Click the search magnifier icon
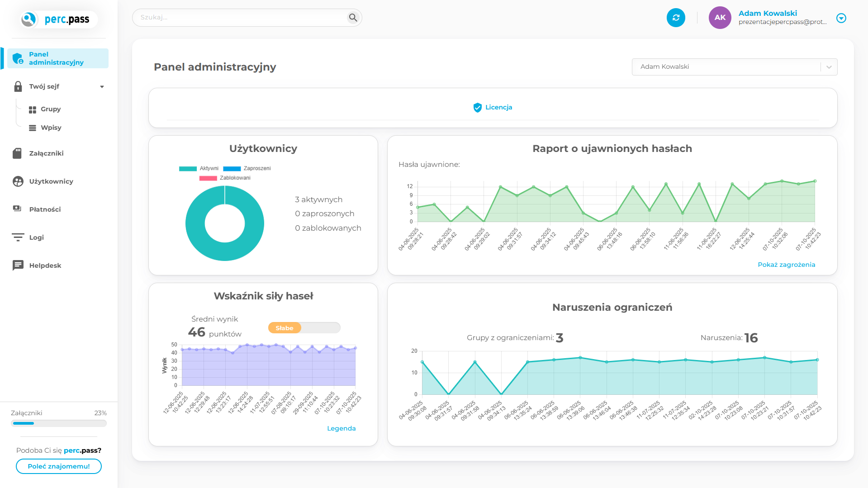The width and height of the screenshot is (868, 488). coord(353,18)
